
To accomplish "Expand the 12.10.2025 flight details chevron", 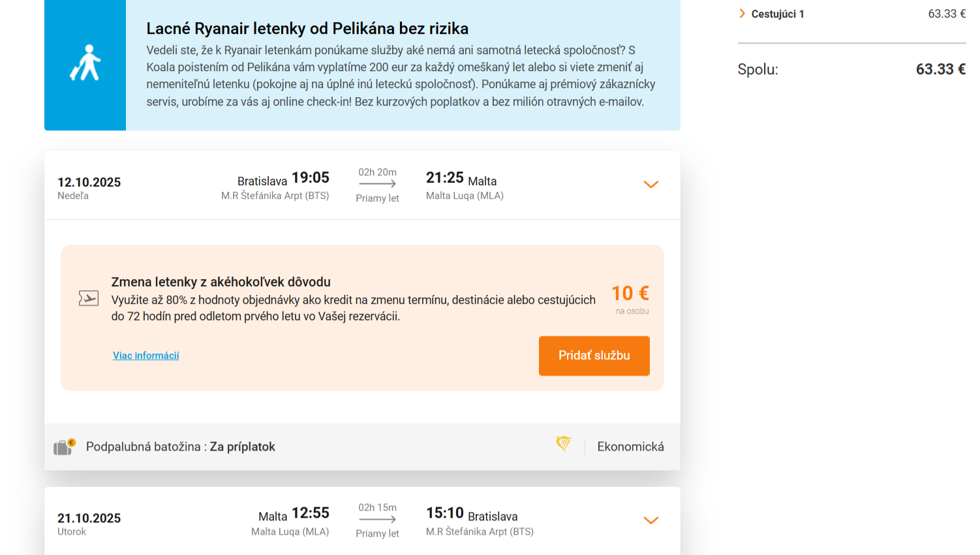I will tap(651, 185).
